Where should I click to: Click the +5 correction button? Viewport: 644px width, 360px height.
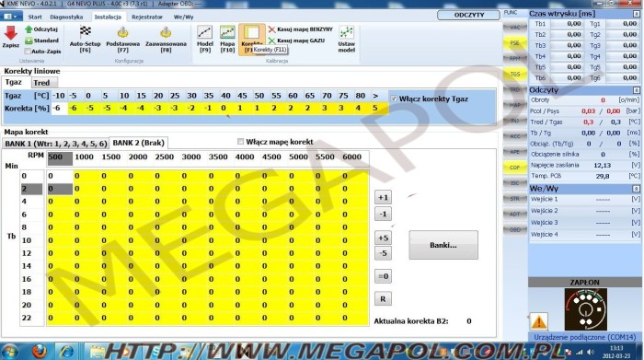pos(383,238)
